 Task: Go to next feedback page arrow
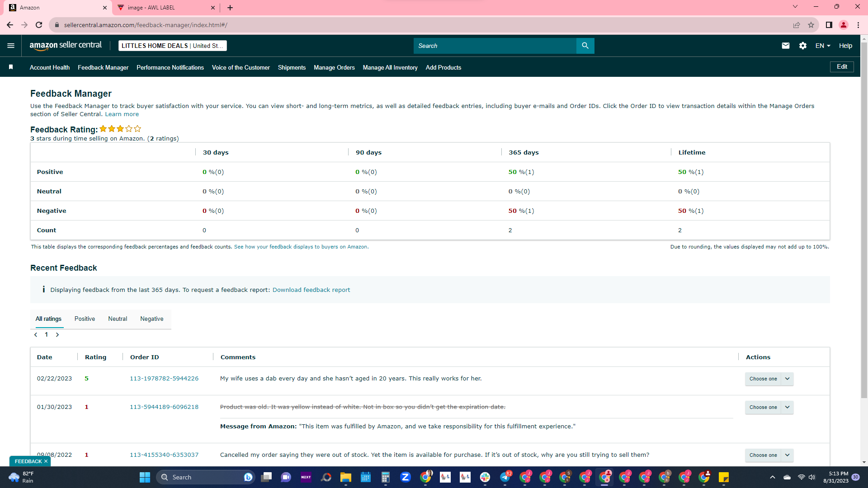tap(57, 335)
